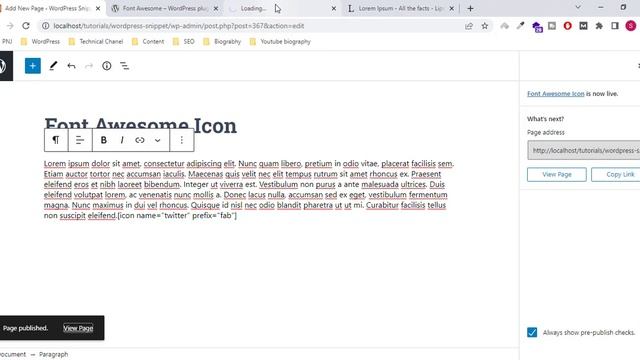The width and height of the screenshot is (640, 360).
Task: Open the text alignment options
Action: 80,140
